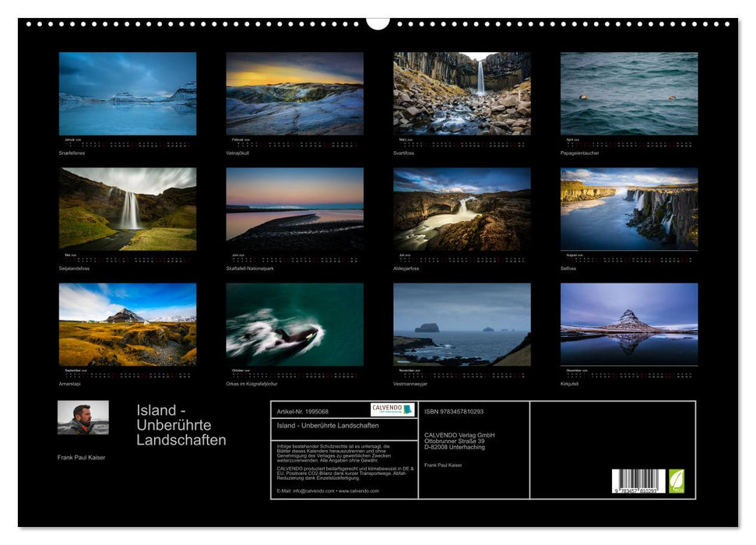Image resolution: width=756 pixels, height=545 pixels.
Task: Select the green eco certification logo
Action: point(678,481)
